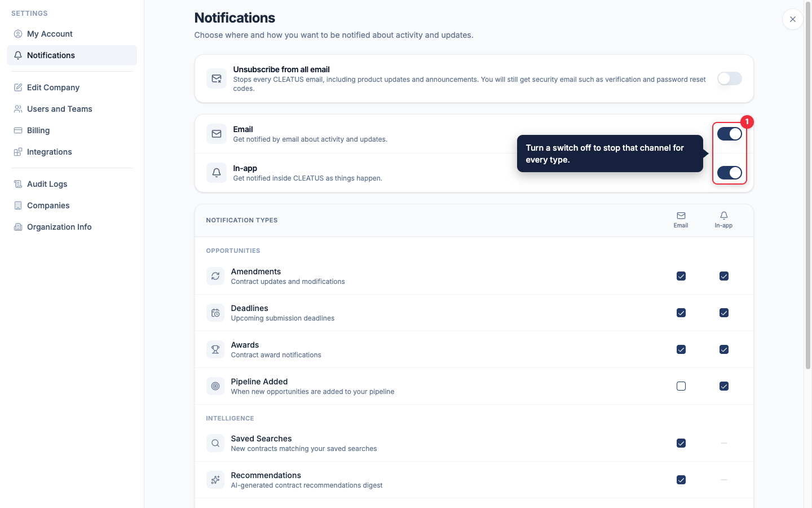
Task: Uncheck Deadlines email checkbox
Action: pos(681,313)
